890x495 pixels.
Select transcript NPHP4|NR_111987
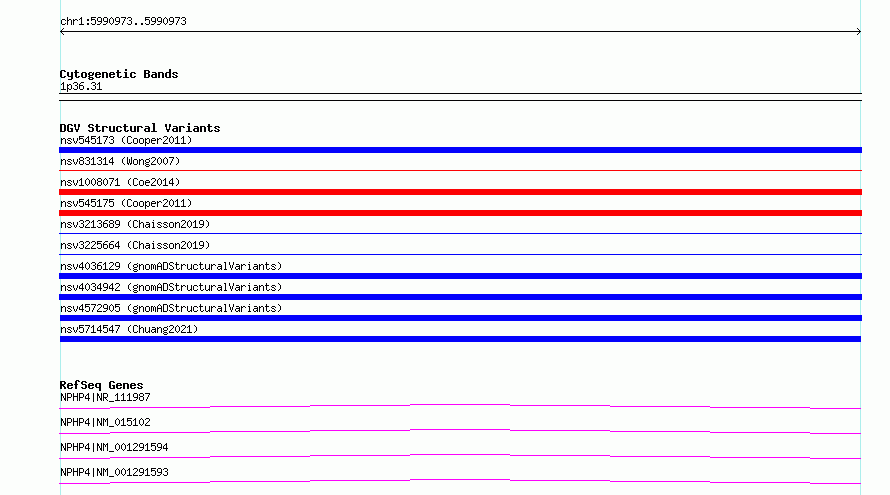click(105, 397)
